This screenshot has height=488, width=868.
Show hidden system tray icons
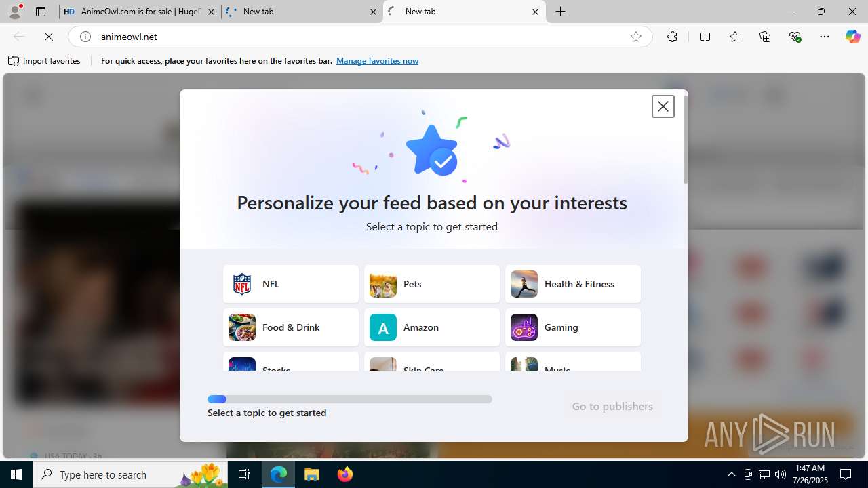[x=731, y=474]
